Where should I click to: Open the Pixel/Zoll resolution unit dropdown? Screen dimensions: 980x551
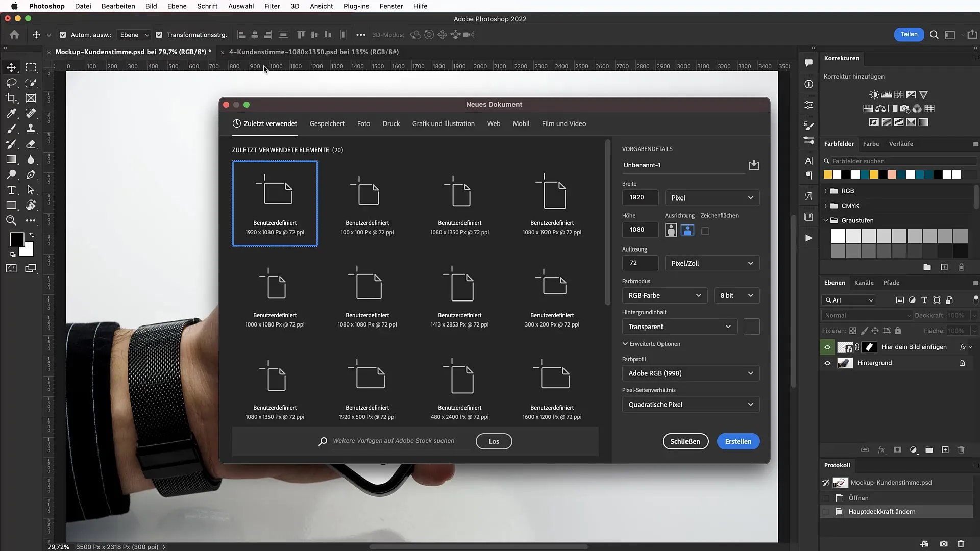tap(712, 263)
